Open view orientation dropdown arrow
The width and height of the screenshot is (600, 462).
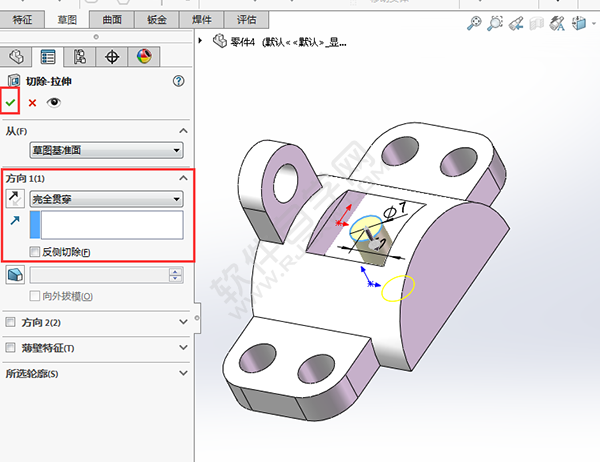click(x=594, y=23)
